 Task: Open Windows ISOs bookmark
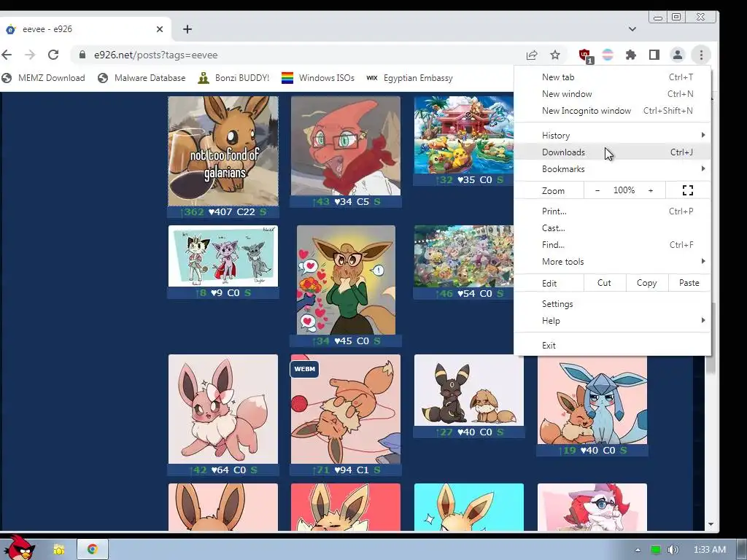(318, 78)
